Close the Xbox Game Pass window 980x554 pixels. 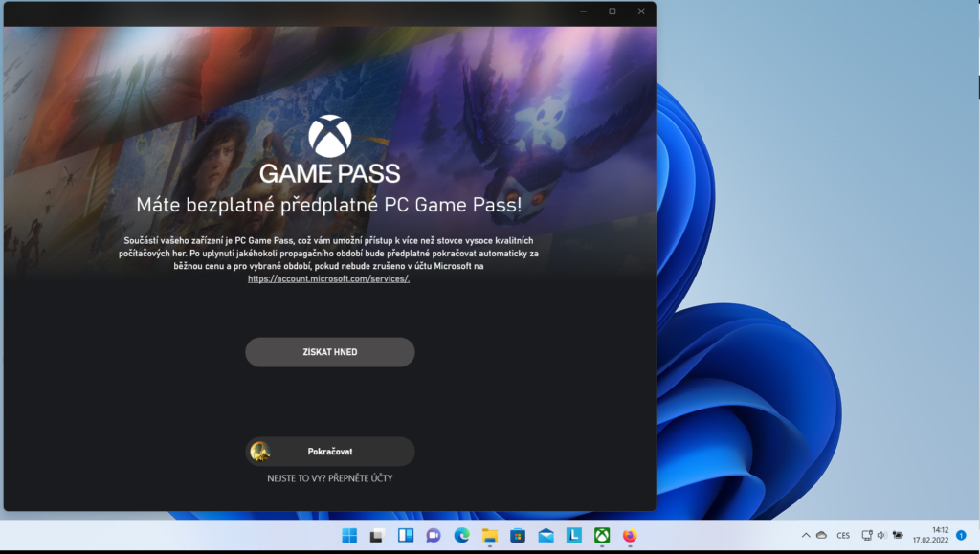(x=641, y=11)
